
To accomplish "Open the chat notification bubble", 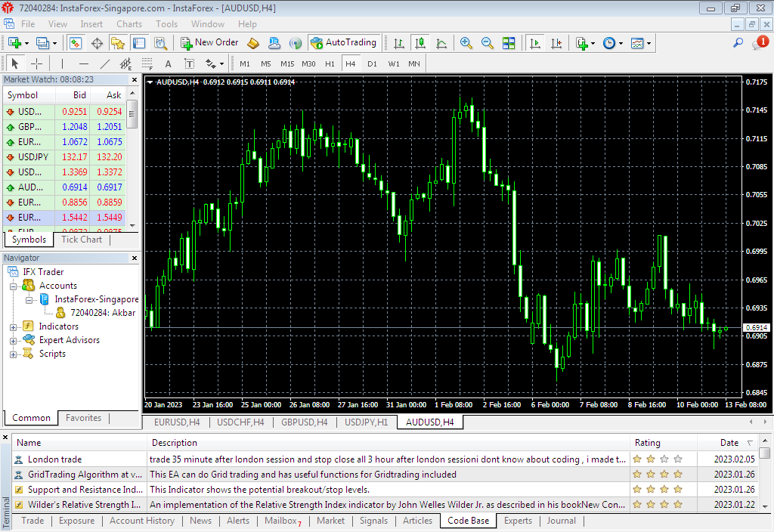I will click(760, 42).
